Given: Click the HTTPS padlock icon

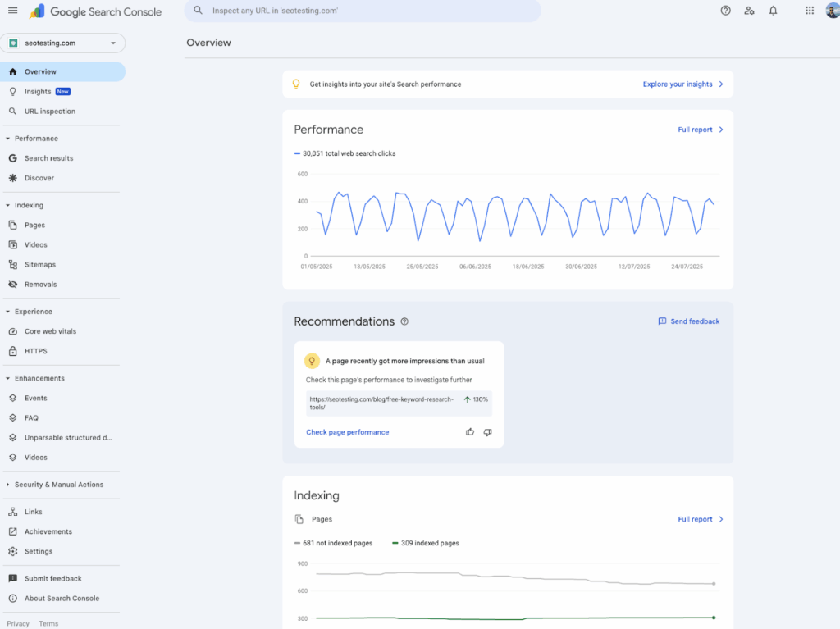Looking at the screenshot, I should coord(13,351).
